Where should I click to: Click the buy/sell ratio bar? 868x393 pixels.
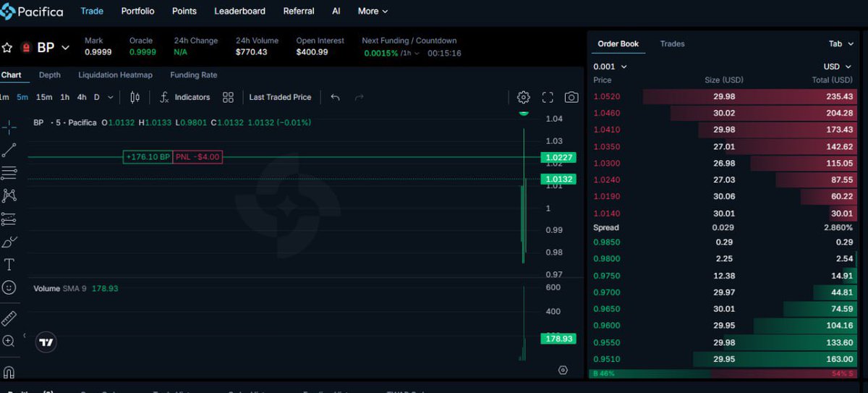click(x=723, y=373)
